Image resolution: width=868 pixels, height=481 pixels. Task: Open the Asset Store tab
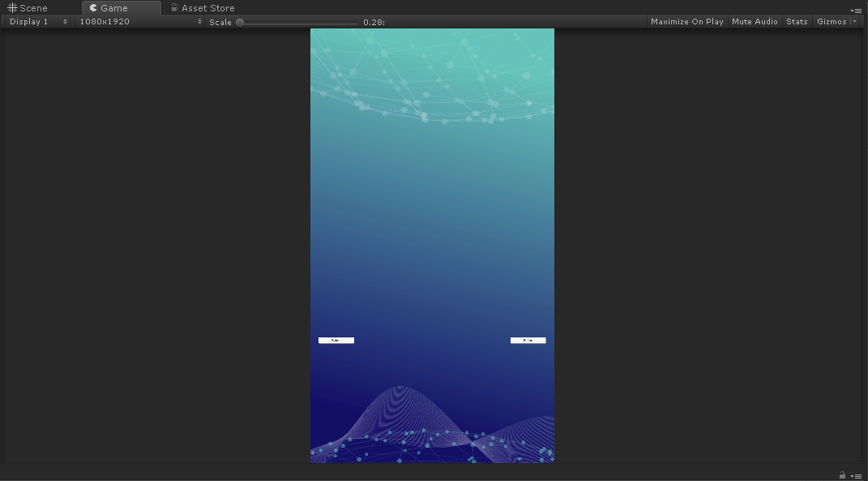(x=203, y=8)
